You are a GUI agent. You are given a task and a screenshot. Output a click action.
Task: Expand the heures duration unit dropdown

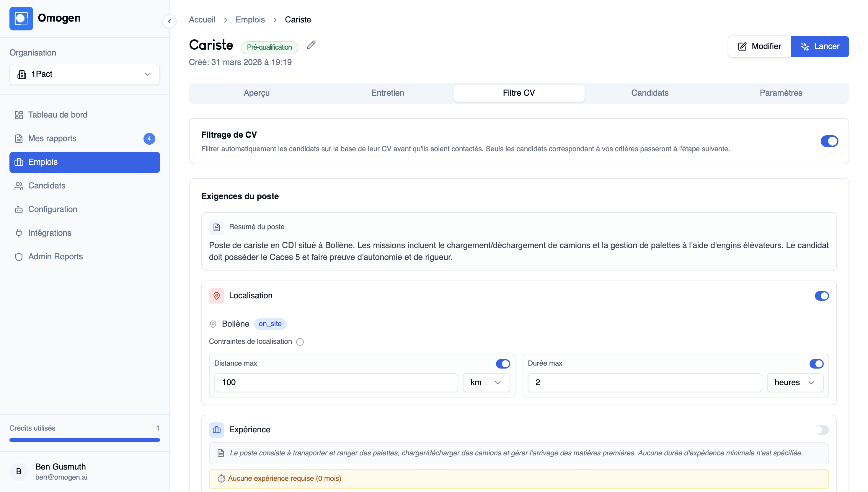pyautogui.click(x=795, y=382)
